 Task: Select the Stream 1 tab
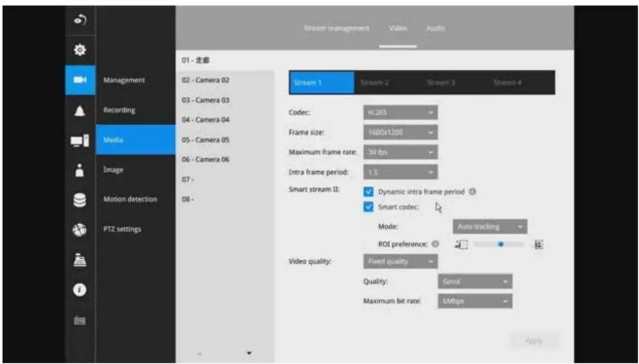(321, 83)
